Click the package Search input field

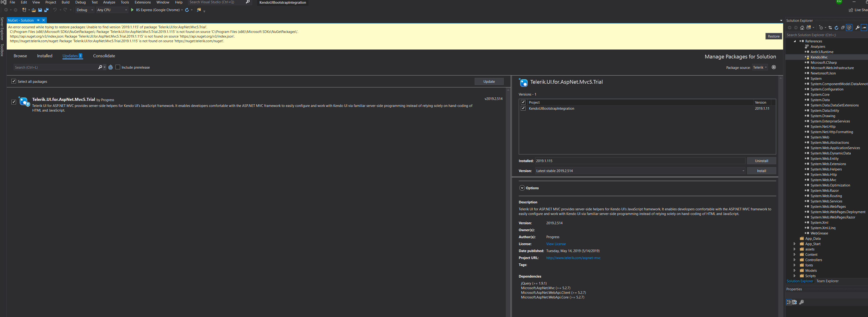click(x=56, y=67)
